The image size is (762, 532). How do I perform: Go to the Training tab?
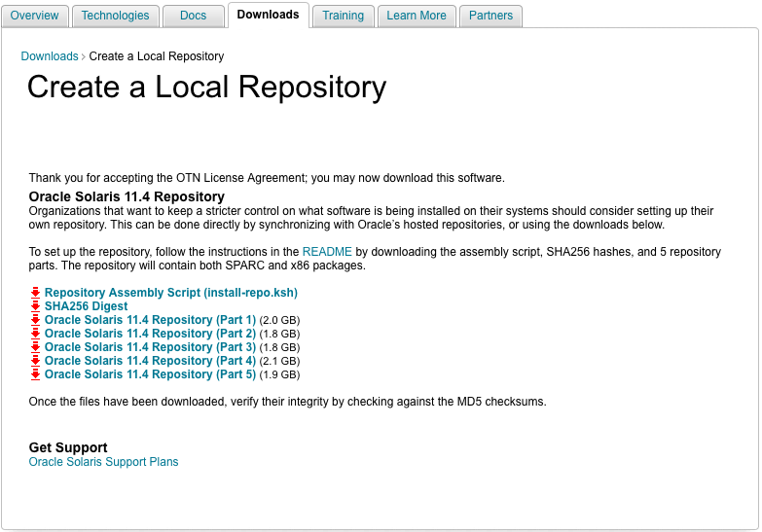tap(344, 16)
